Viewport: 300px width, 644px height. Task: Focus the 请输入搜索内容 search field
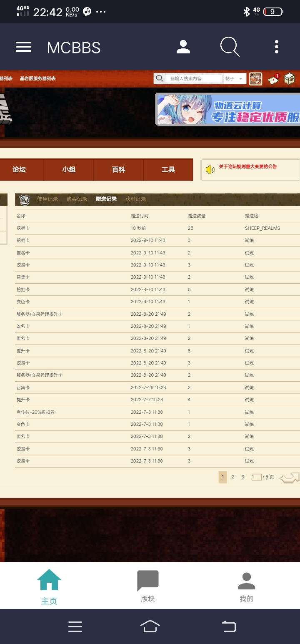(x=193, y=78)
